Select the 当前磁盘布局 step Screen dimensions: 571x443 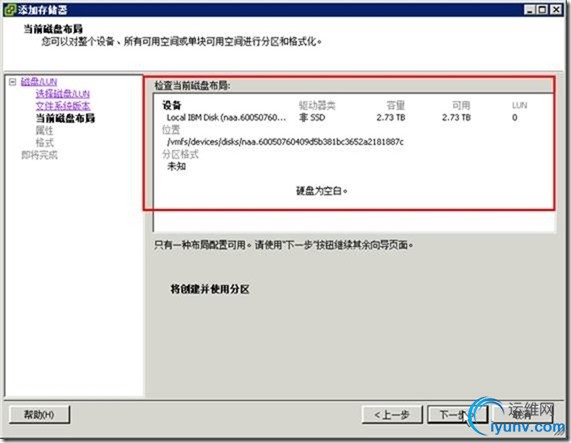point(65,118)
